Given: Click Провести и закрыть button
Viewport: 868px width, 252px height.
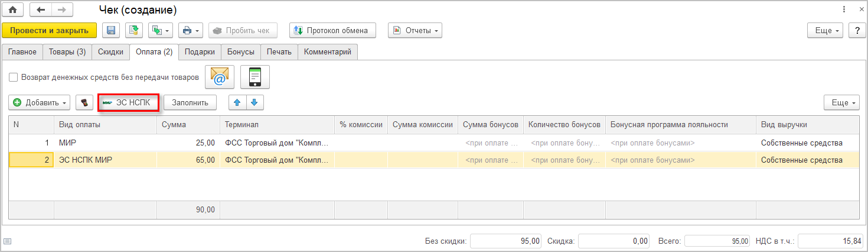Looking at the screenshot, I should click(49, 30).
